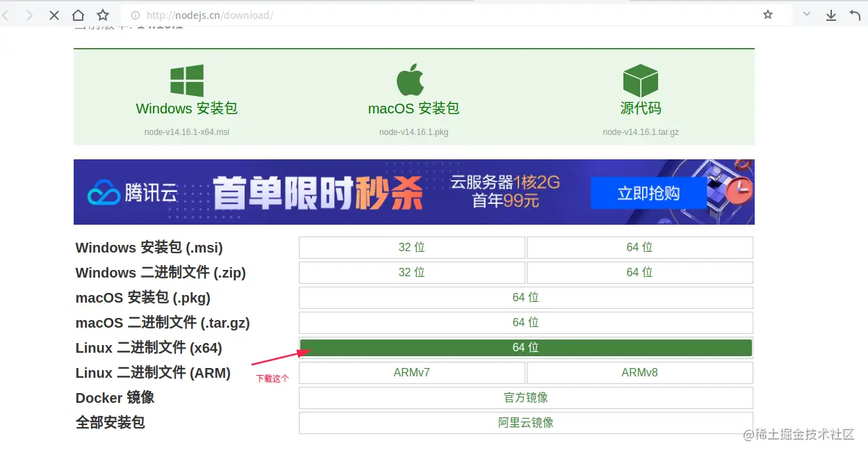The height and width of the screenshot is (455, 868).
Task: Click the page restore/undo icon at top right
Action: 855,14
